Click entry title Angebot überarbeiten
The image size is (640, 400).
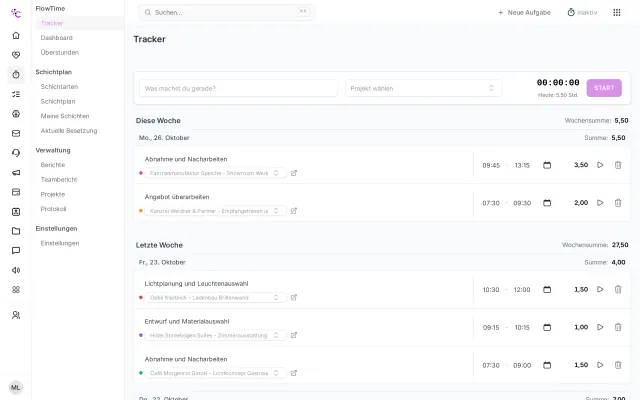(x=177, y=197)
